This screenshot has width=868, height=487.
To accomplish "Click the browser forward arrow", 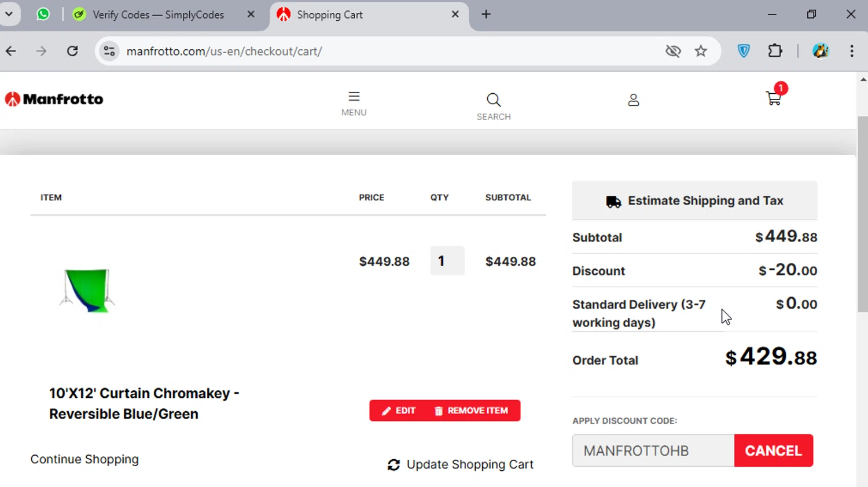I will 41,51.
